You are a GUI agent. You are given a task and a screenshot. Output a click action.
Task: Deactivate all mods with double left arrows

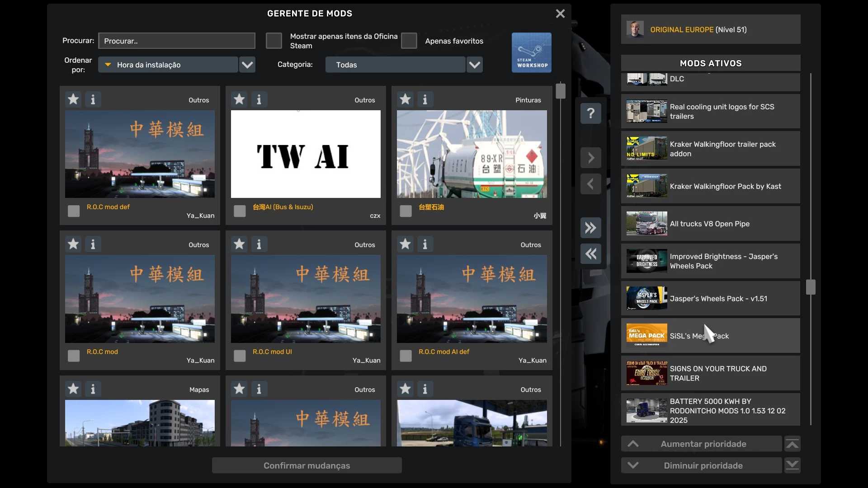click(x=590, y=254)
